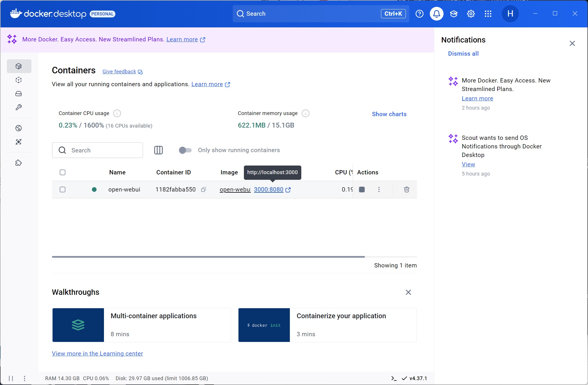Open the Containers view in sidebar
This screenshot has width=588, height=385.
point(19,66)
